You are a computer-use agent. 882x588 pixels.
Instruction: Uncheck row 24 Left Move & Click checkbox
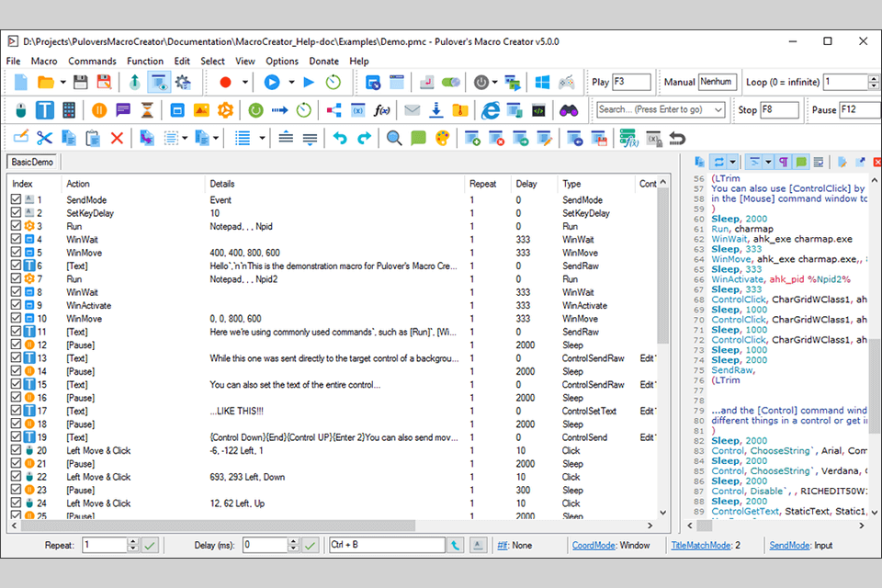16,503
